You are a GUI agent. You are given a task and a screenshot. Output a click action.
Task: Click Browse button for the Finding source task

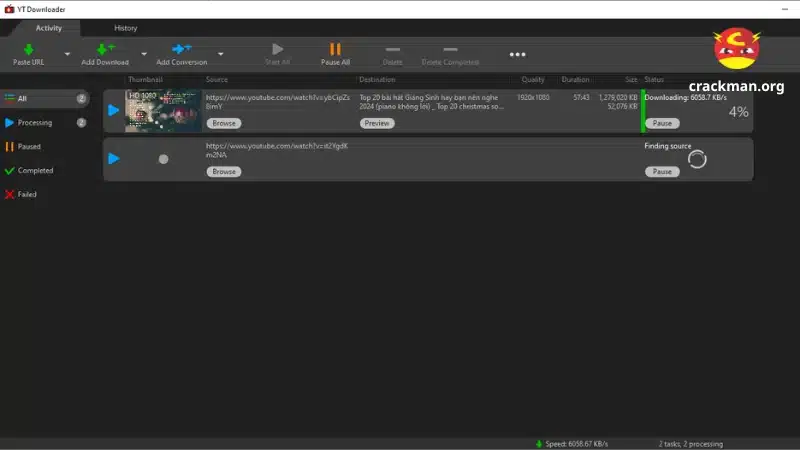pos(224,171)
